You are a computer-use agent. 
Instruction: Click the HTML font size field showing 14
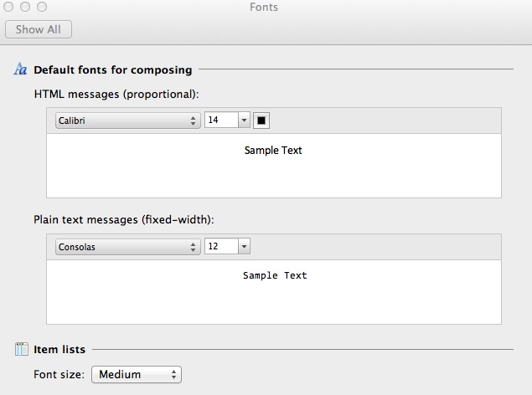(221, 121)
